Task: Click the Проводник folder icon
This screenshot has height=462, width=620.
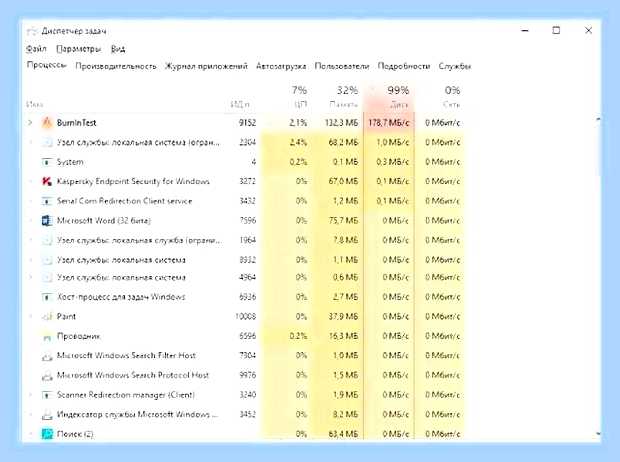Action: (47, 337)
